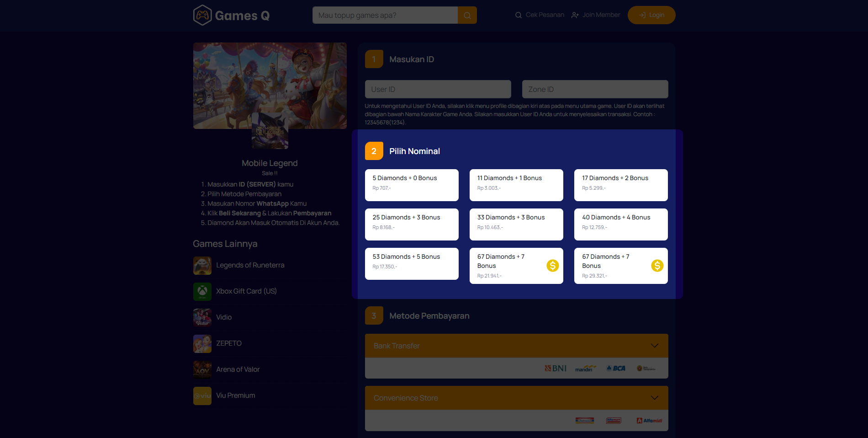
Task: Select 25 Diamonds + 3 Bonus package
Action: [412, 224]
